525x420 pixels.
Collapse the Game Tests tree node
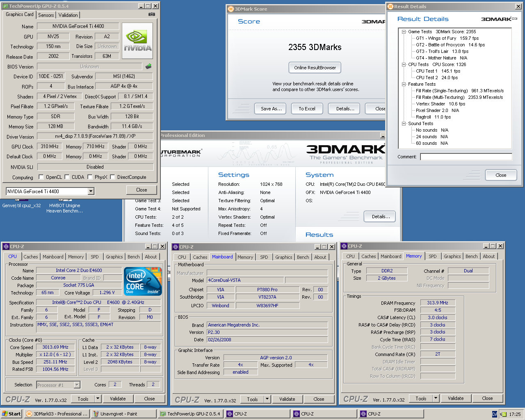pyautogui.click(x=404, y=32)
